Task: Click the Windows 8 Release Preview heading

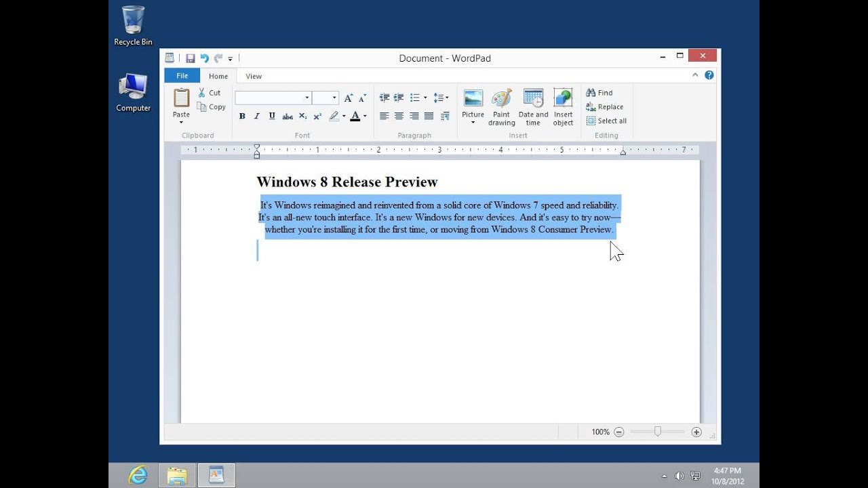Action: tap(347, 182)
